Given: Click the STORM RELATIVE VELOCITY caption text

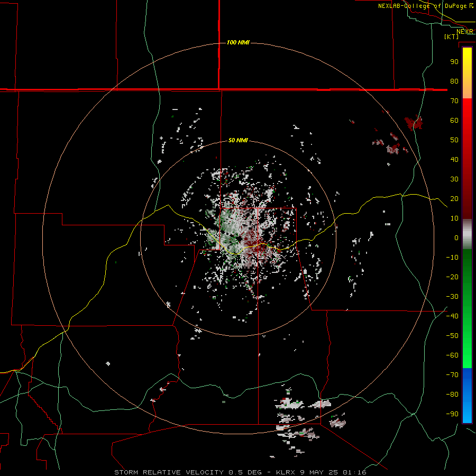Looking at the screenshot, I should click(x=169, y=472).
